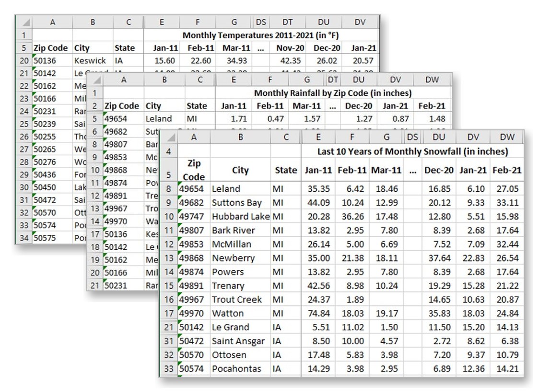Select column E header in snowfall sheet

pos(318,138)
